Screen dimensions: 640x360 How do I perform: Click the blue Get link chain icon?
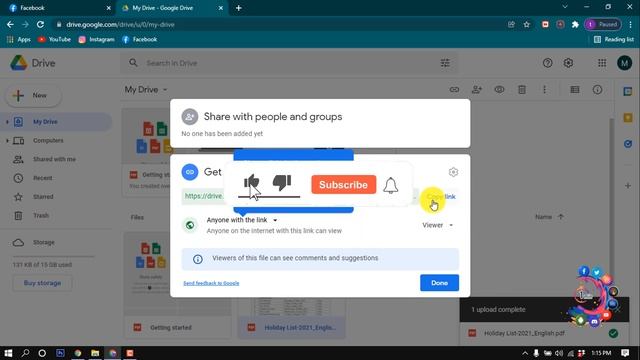coord(190,172)
